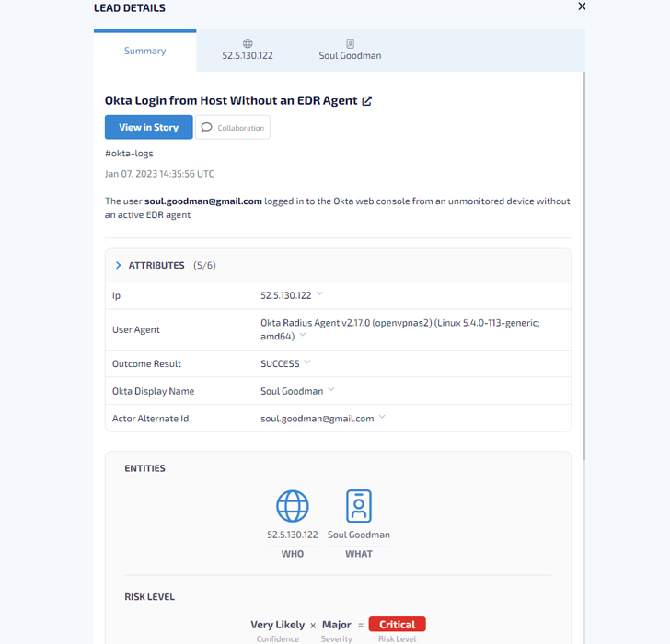Open lead title external link icon
The height and width of the screenshot is (644, 670).
(366, 101)
